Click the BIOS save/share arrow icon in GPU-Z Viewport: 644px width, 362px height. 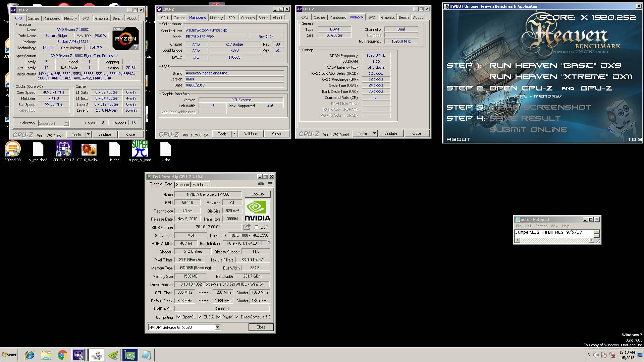(x=247, y=227)
